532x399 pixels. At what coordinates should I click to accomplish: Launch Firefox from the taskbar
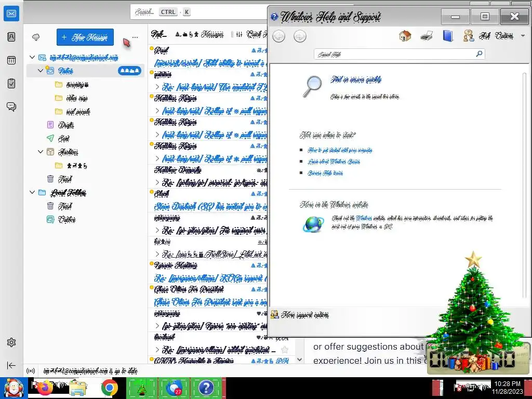click(x=45, y=388)
